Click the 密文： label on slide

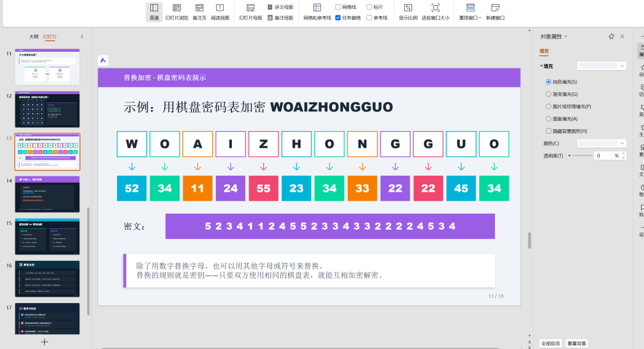(134, 226)
